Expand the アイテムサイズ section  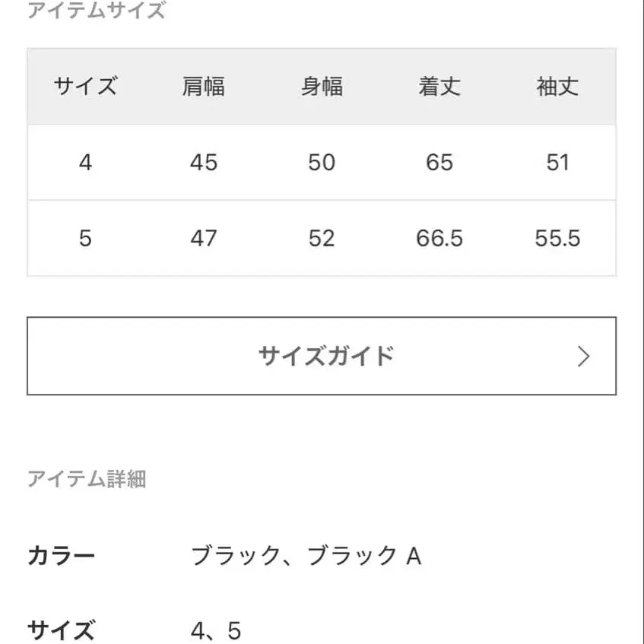(95, 11)
